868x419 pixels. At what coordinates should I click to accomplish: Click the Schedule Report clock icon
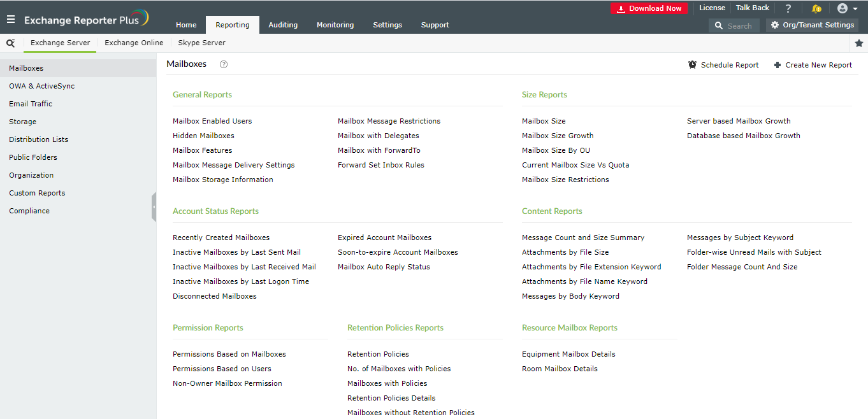coord(692,64)
